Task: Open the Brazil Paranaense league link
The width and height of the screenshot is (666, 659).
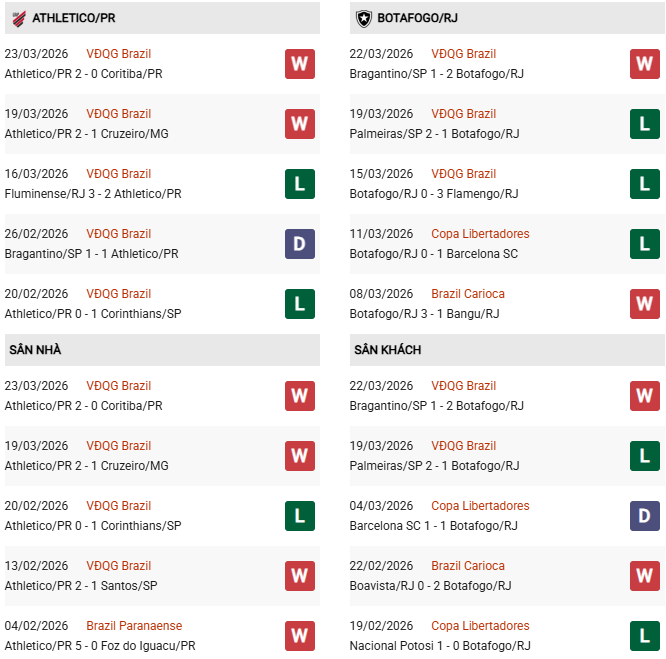Action: click(134, 626)
